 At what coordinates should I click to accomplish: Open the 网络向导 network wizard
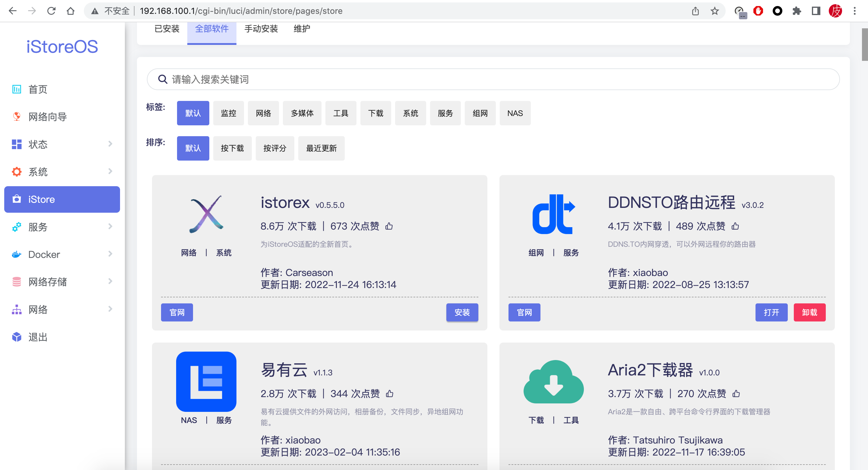47,117
